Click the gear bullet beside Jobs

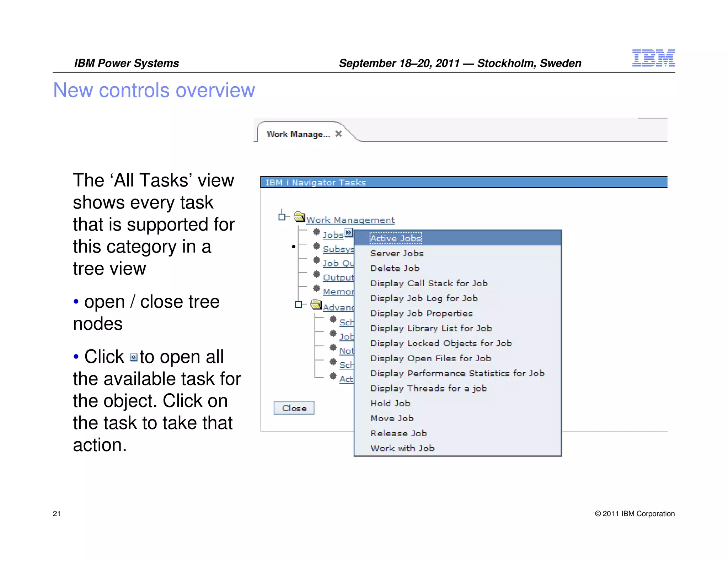tap(316, 232)
